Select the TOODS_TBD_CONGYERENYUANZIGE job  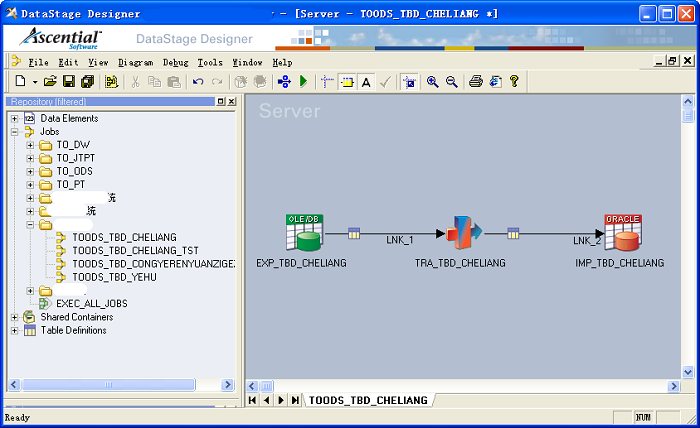pyautogui.click(x=154, y=264)
